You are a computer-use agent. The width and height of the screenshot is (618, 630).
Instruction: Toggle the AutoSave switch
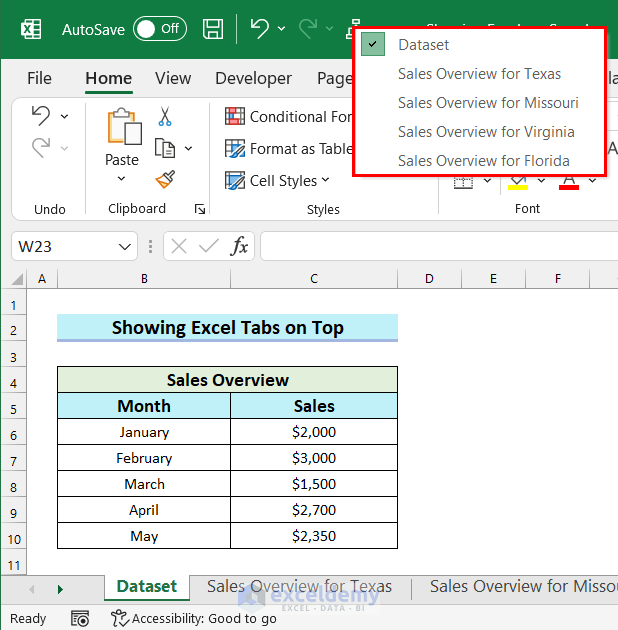tap(160, 29)
